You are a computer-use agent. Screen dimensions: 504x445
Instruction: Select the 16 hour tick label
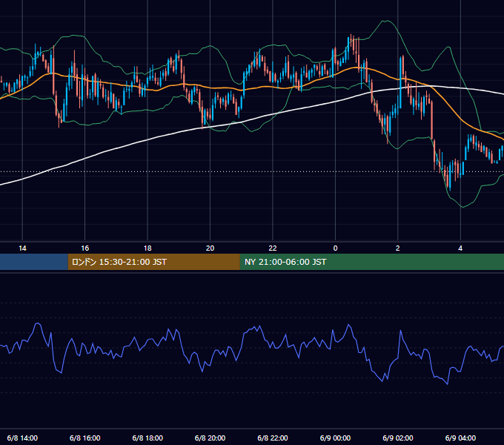pos(84,248)
